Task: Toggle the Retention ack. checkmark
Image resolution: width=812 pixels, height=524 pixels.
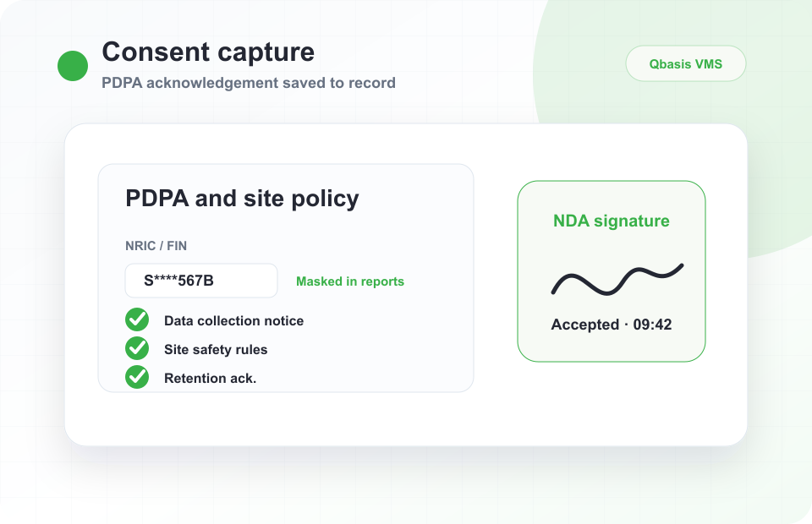Action: [137, 377]
